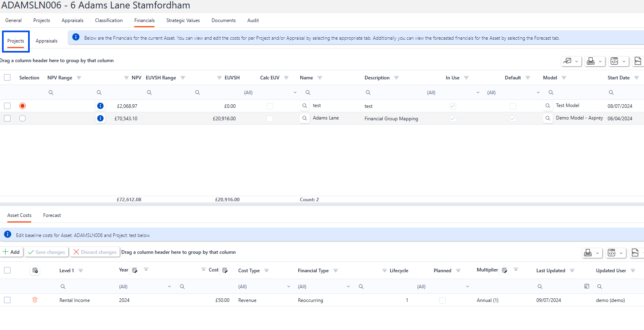Tick the checkbox on the test project row
This screenshot has height=330, width=644.
7,106
